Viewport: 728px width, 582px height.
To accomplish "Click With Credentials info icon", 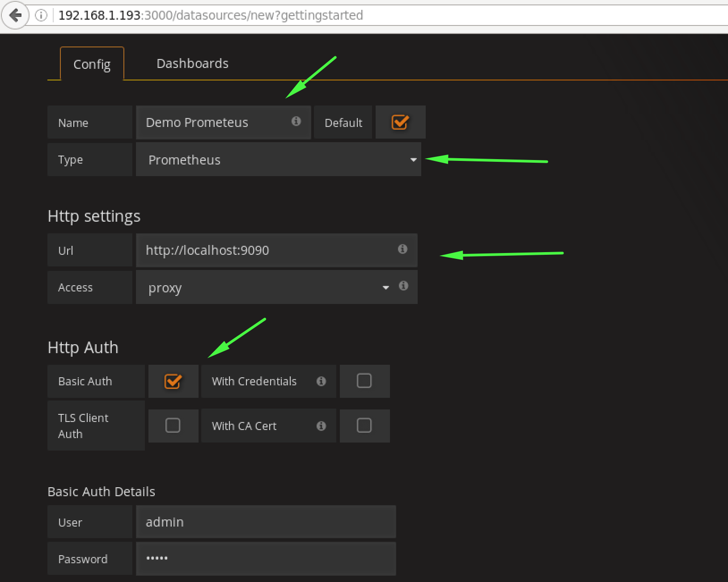I will click(x=321, y=381).
